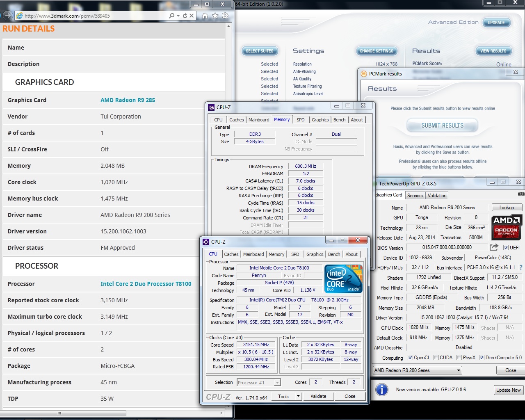Take GPU-Z screenshot with camera icon
The width and height of the screenshot is (525, 420).
521,194
